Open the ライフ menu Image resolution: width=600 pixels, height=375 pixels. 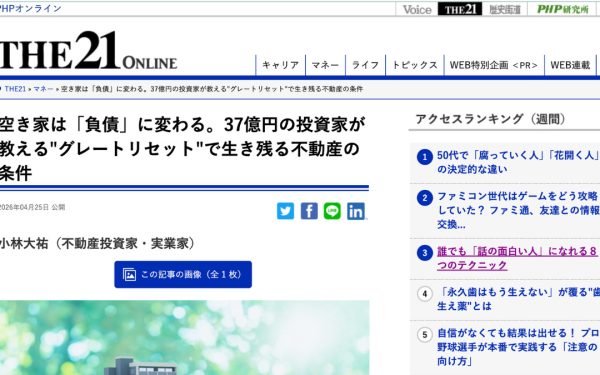tap(365, 65)
